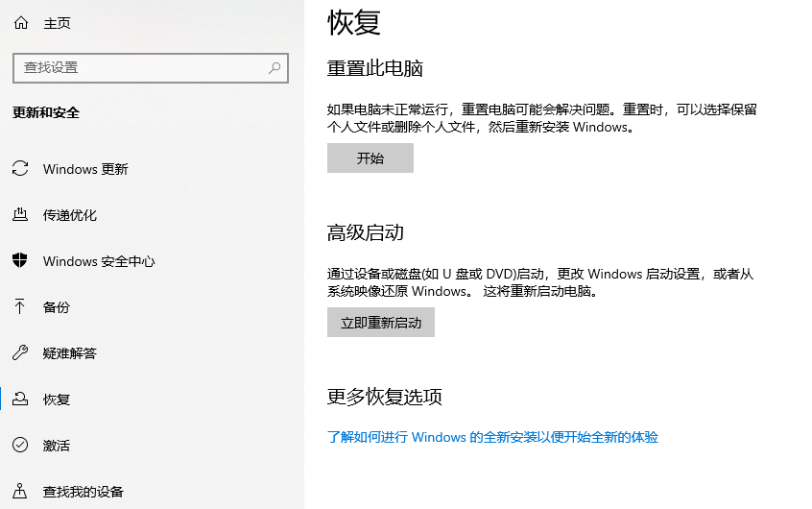Click the 更多恢复选项 heading
Image resolution: width=812 pixels, height=509 pixels.
click(385, 397)
